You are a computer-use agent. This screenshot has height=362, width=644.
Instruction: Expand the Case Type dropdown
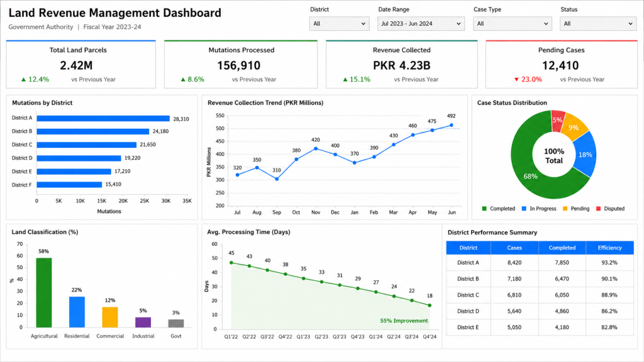click(512, 24)
